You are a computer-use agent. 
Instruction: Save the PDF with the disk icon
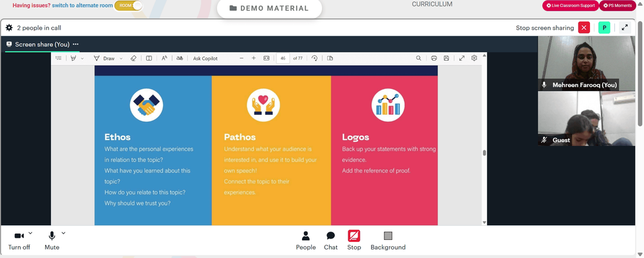(x=446, y=59)
